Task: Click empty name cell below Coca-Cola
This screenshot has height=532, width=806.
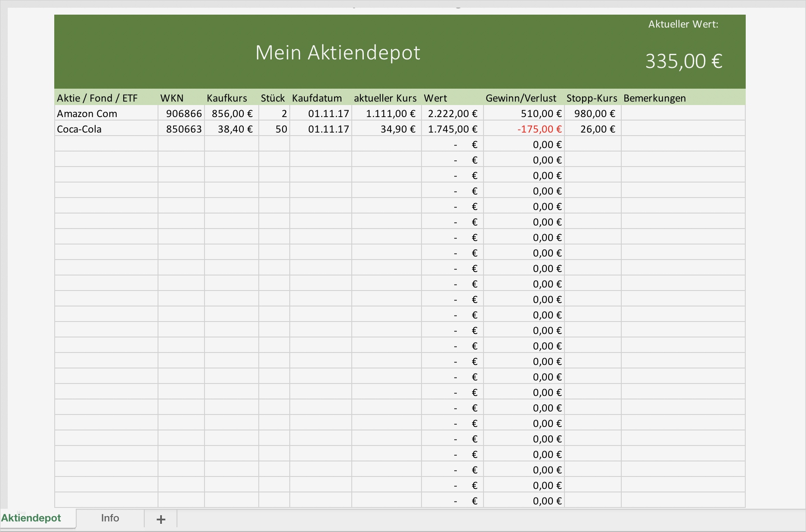Action: [106, 144]
